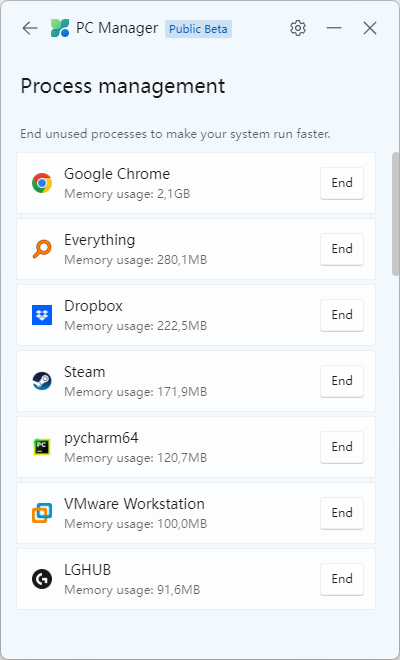Click the vertical scrollbar thumb
400x660 pixels.
coord(395,214)
